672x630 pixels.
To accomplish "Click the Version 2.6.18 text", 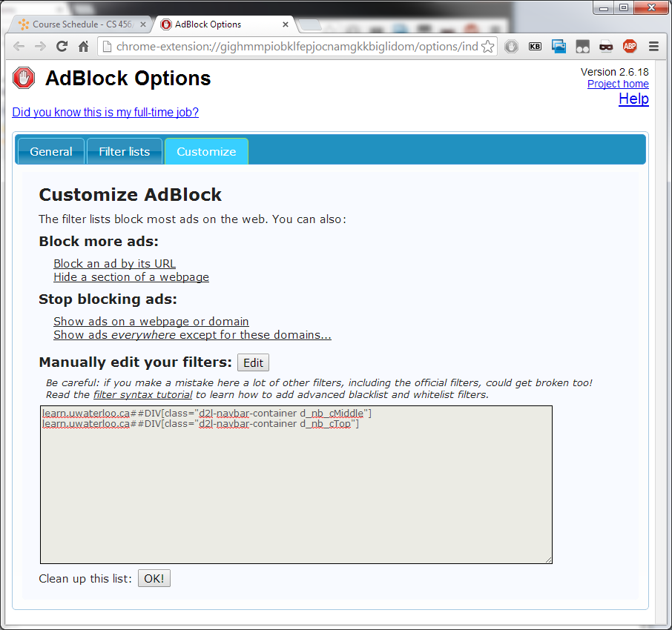I will (x=615, y=72).
